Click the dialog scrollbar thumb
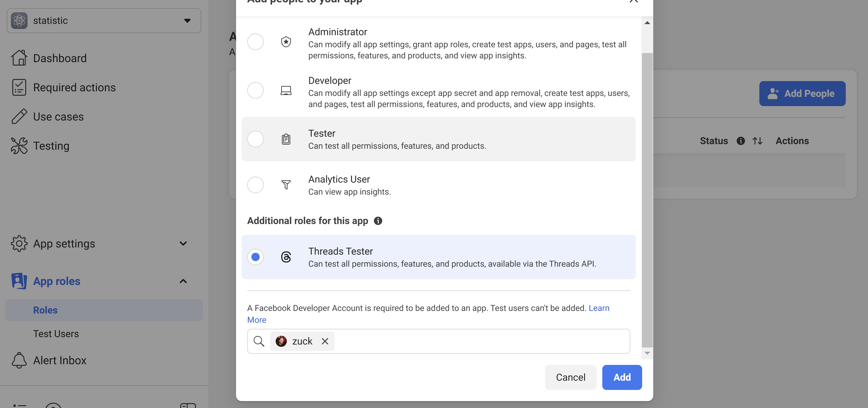Screen dimensions: 868x408 (647, 200)
